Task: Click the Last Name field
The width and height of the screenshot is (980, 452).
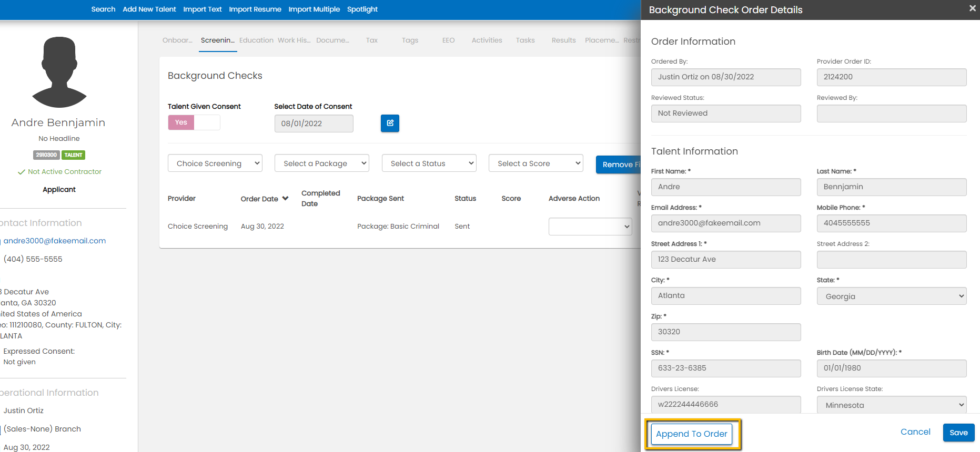Action: tap(892, 187)
